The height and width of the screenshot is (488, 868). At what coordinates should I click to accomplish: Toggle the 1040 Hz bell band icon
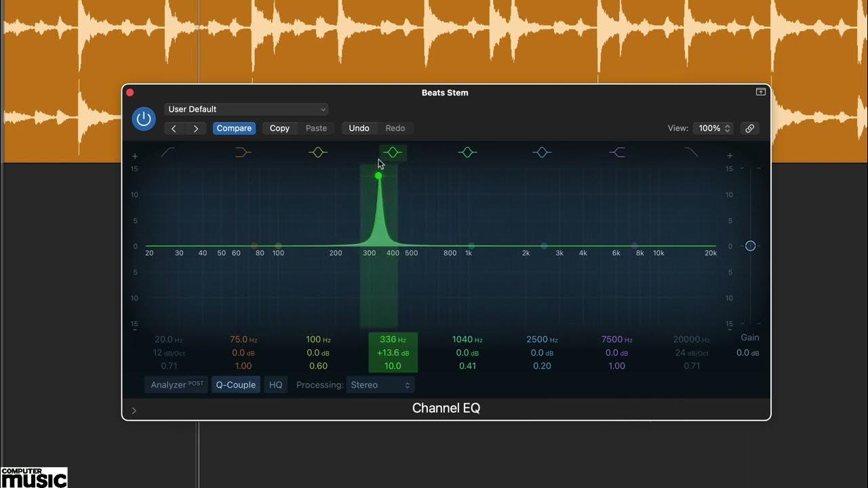point(467,152)
